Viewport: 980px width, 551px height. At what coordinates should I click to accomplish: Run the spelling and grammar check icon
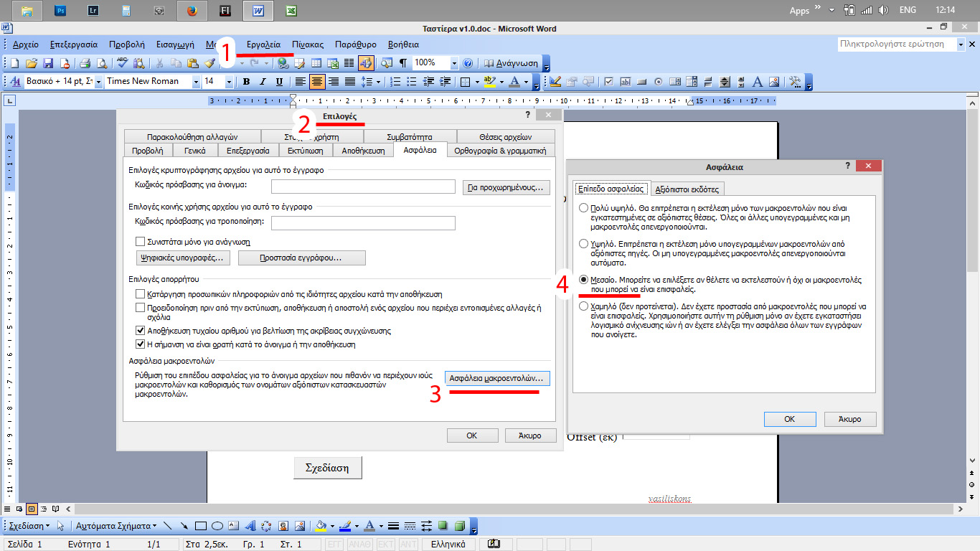(x=122, y=63)
